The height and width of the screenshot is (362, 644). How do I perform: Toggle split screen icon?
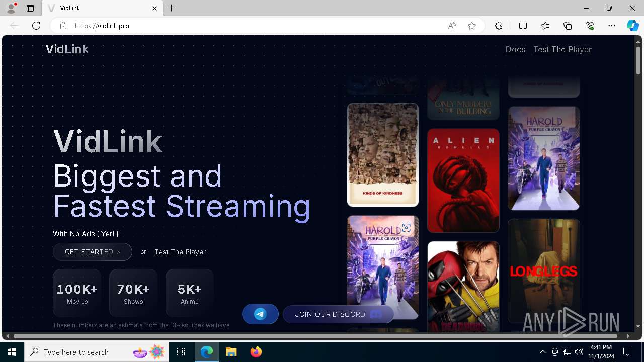pos(523,26)
